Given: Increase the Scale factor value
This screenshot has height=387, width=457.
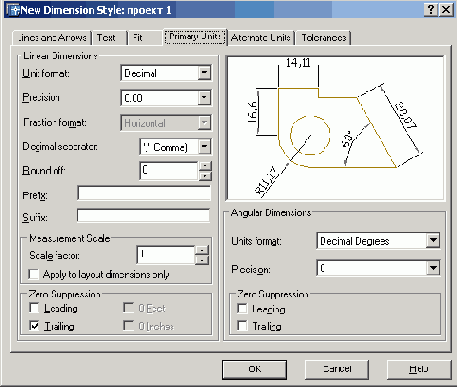Looking at the screenshot, I should click(202, 250).
